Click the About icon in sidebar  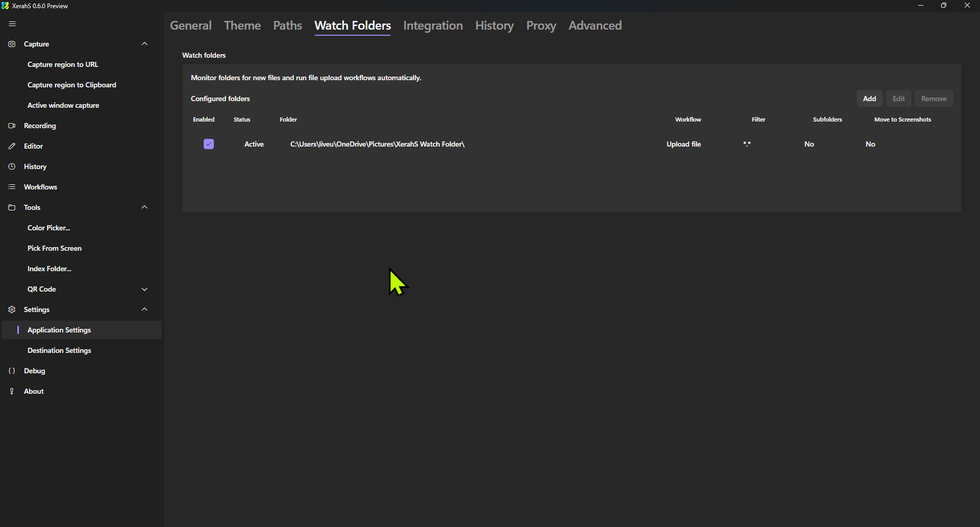coord(12,391)
